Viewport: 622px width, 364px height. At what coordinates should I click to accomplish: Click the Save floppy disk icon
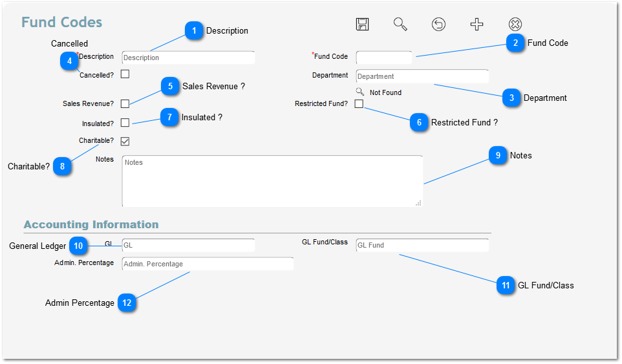[x=362, y=25]
